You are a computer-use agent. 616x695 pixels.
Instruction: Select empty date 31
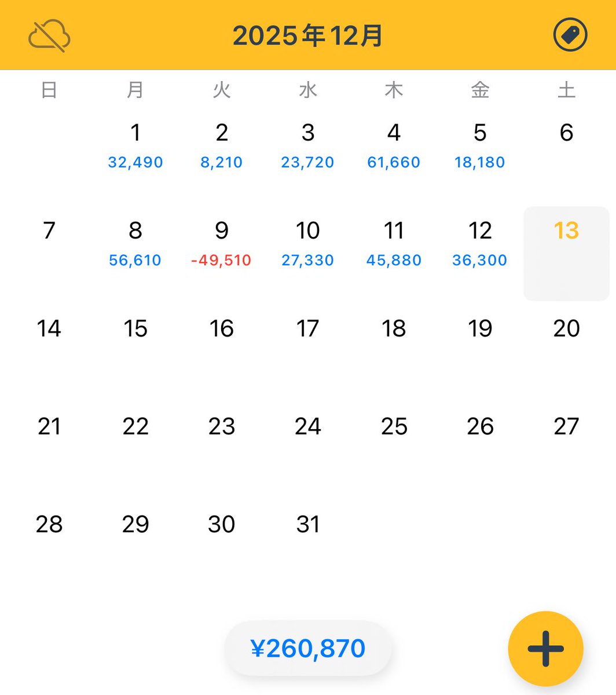coord(308,525)
